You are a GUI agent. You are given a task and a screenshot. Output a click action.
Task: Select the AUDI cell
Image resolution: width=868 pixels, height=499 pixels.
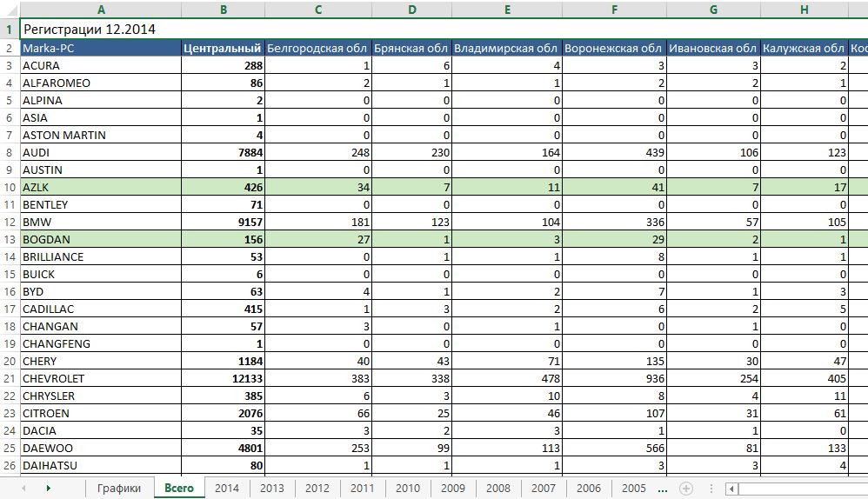click(101, 152)
